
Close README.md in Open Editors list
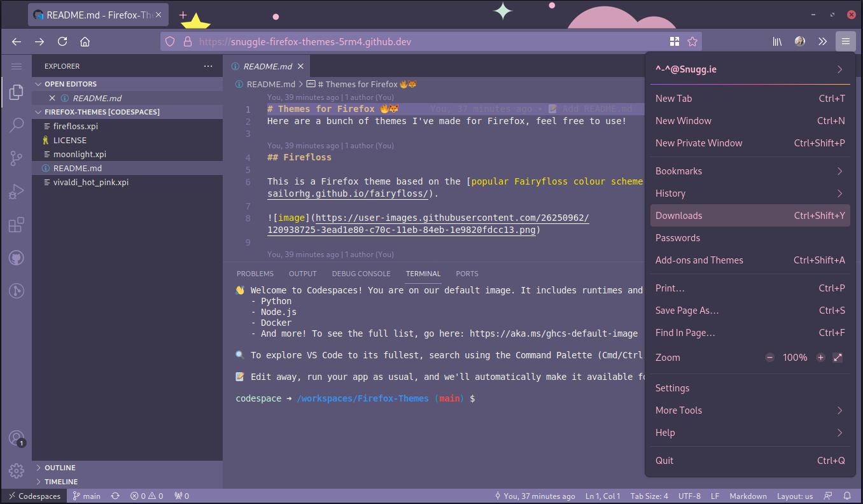(52, 98)
